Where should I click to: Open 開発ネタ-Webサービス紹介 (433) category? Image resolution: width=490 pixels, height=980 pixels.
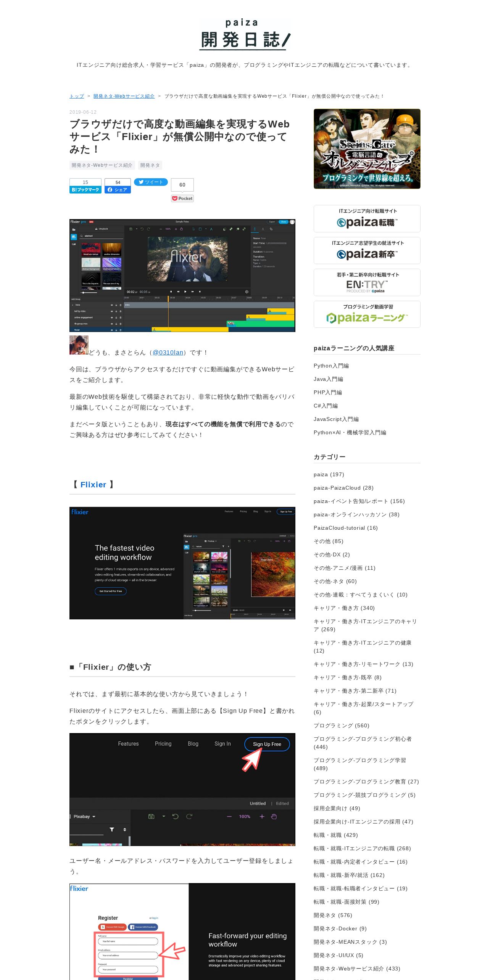point(357,969)
